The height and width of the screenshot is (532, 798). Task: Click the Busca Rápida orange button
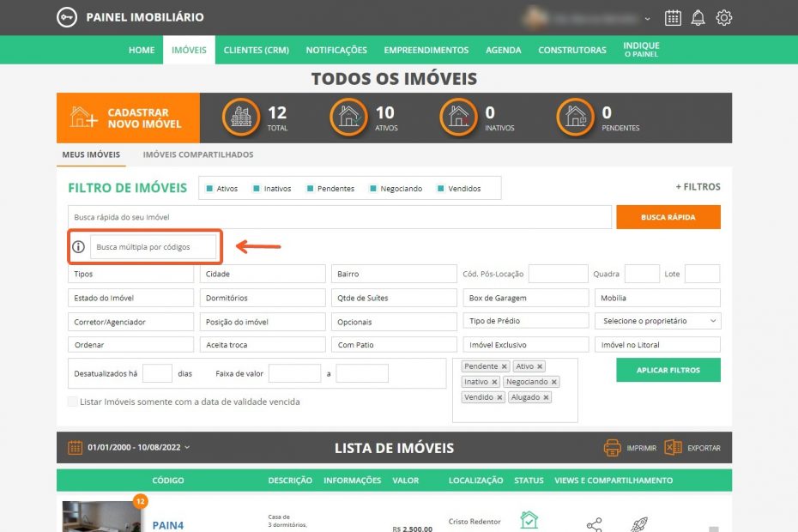tap(668, 217)
